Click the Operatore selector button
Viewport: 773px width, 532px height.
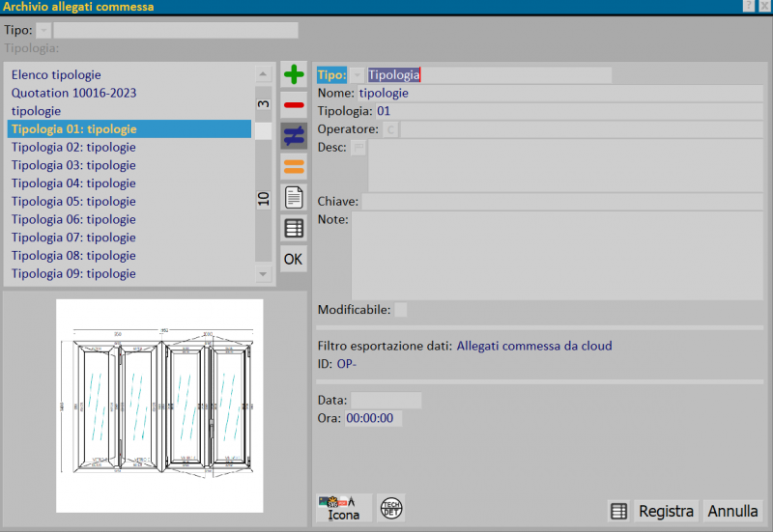[x=390, y=129]
